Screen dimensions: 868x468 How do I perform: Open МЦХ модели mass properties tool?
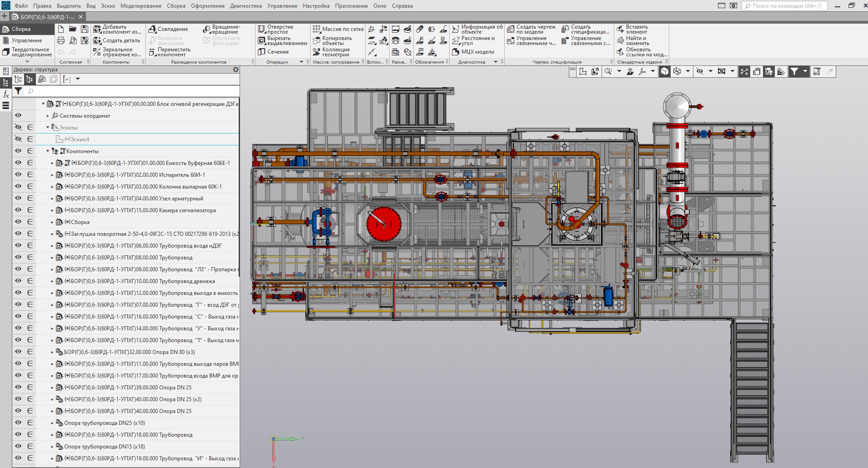473,52
